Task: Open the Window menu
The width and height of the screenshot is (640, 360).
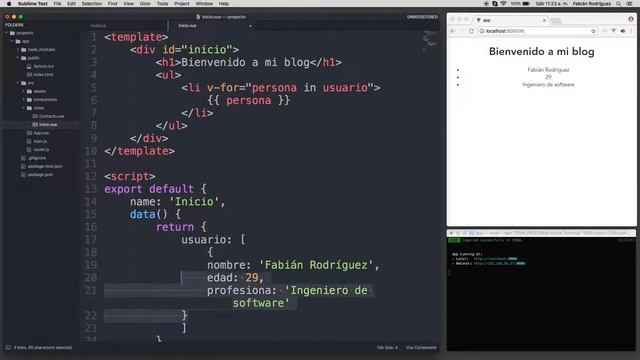Action: (x=204, y=4)
